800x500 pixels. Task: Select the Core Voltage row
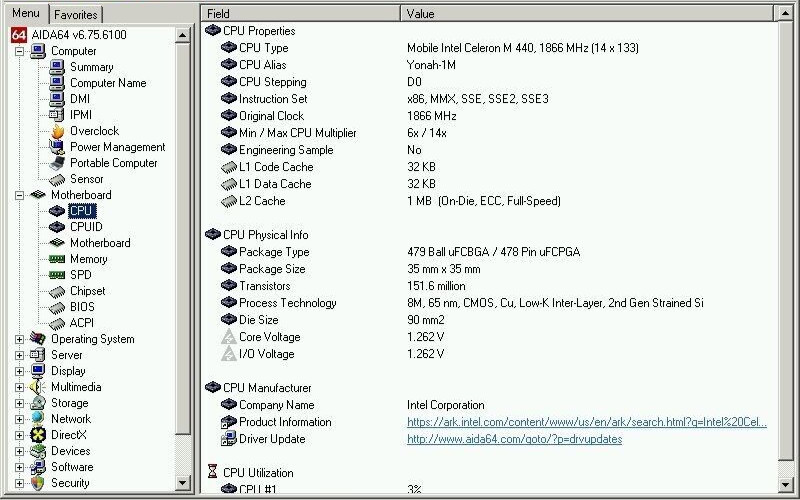pos(490,337)
